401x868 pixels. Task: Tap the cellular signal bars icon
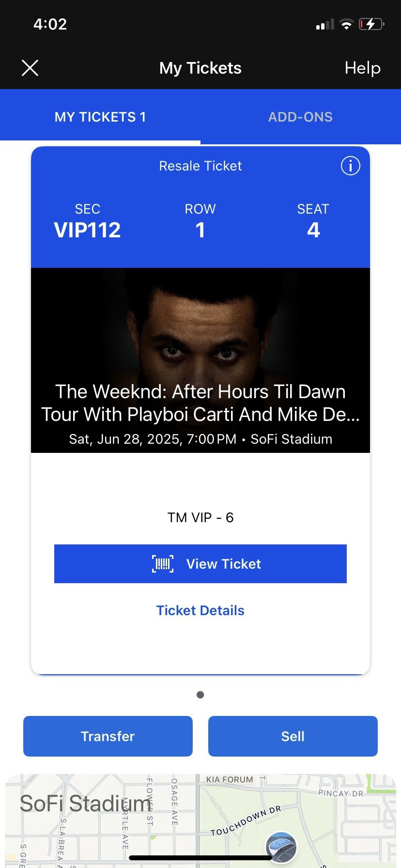tap(325, 25)
